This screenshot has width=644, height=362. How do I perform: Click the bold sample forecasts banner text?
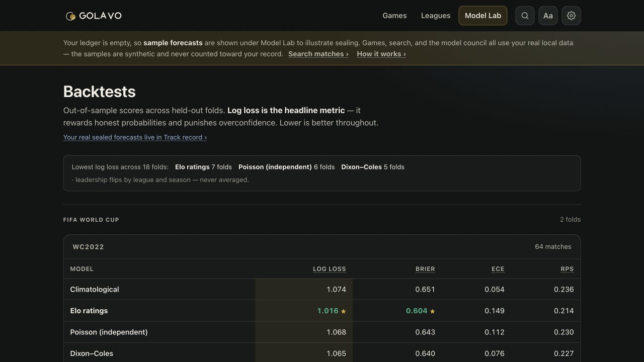tap(173, 43)
